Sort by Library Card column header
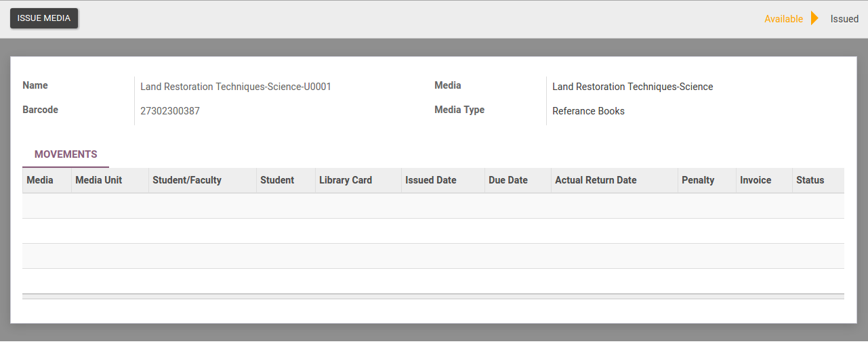This screenshot has height=346, width=868. pos(346,180)
